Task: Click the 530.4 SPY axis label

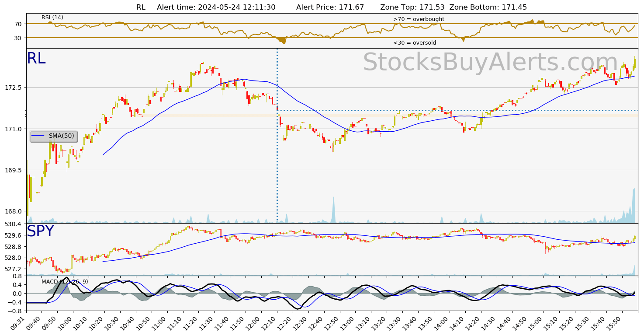Action: point(13,224)
